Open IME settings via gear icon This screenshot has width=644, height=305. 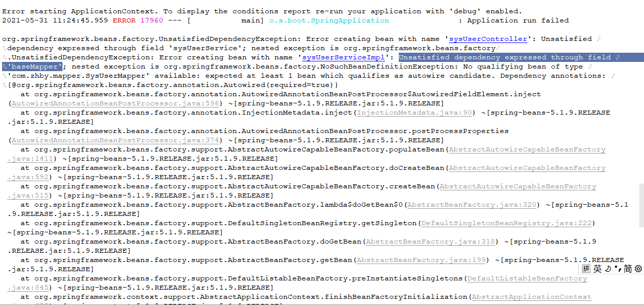pyautogui.click(x=638, y=270)
